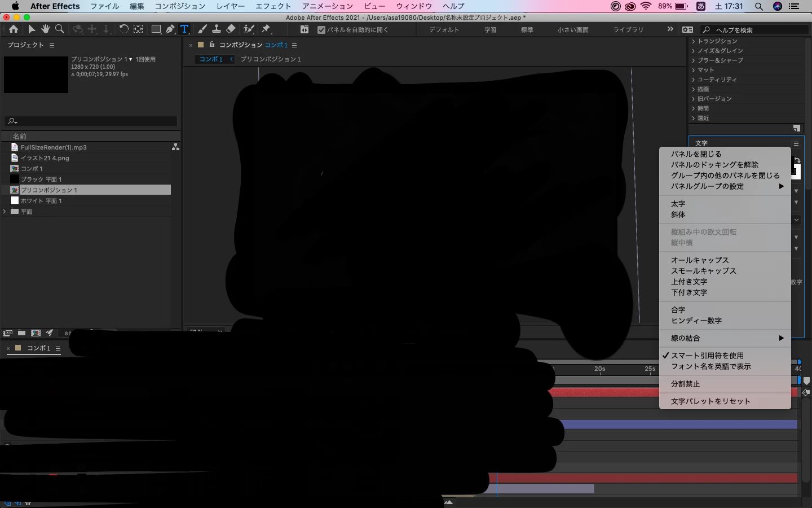Expand the マット effects category
This screenshot has width=812, height=508.
(x=694, y=70)
